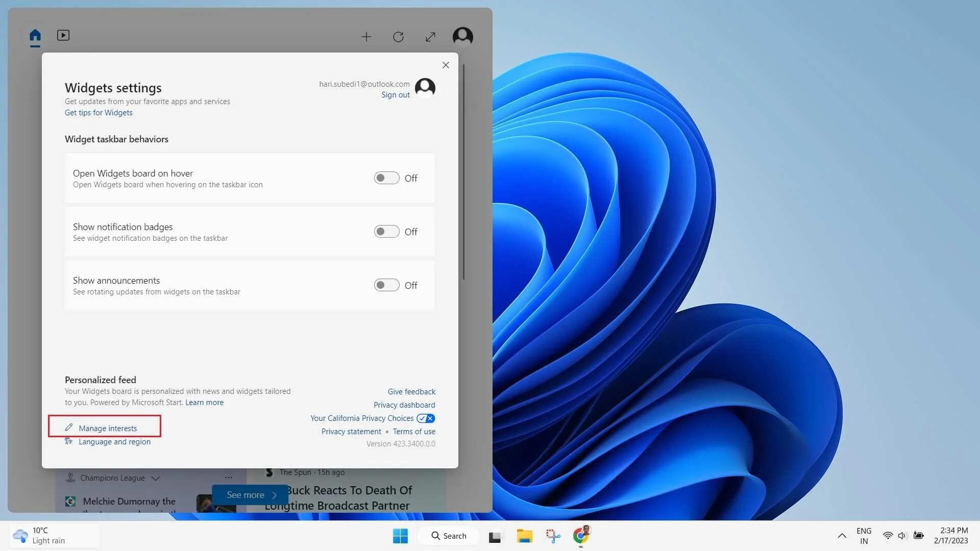
Task: Enable Show notification badges
Action: [x=386, y=231]
